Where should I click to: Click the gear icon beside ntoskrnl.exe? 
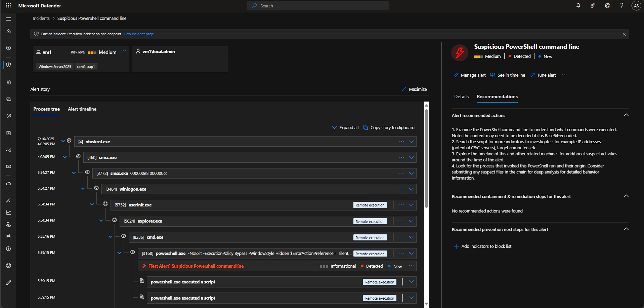(69, 141)
